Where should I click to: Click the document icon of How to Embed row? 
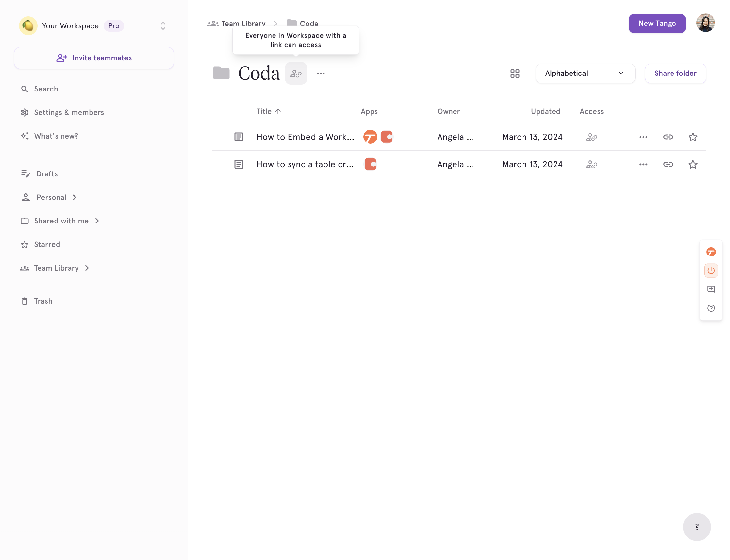point(239,137)
